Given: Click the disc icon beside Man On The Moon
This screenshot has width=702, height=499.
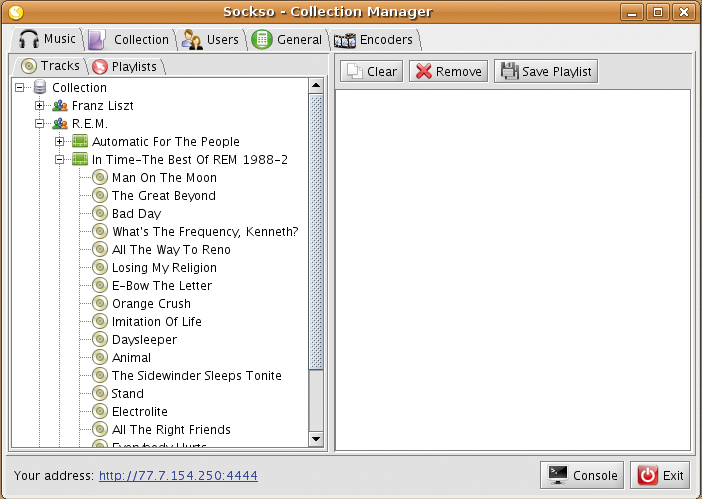Looking at the screenshot, I should click(x=100, y=177).
